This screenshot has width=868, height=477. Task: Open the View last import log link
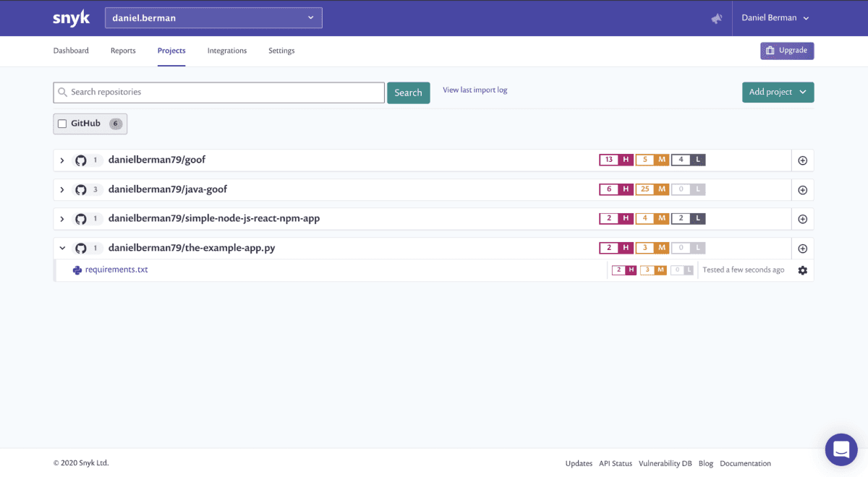point(475,90)
